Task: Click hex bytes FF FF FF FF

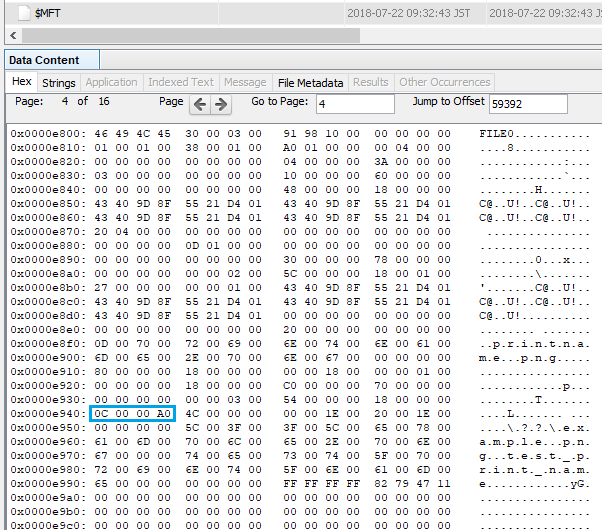Action: pyautogui.click(x=321, y=484)
